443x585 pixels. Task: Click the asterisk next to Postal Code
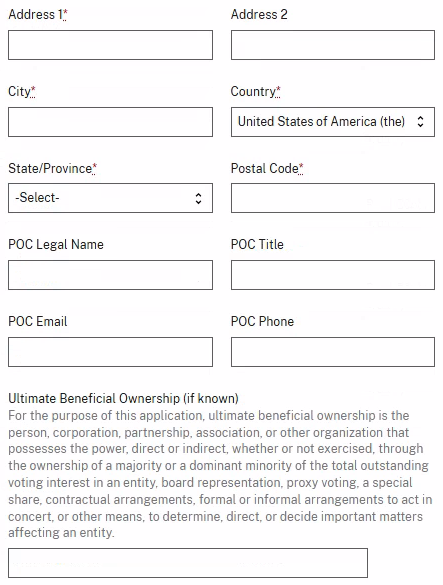point(301,168)
